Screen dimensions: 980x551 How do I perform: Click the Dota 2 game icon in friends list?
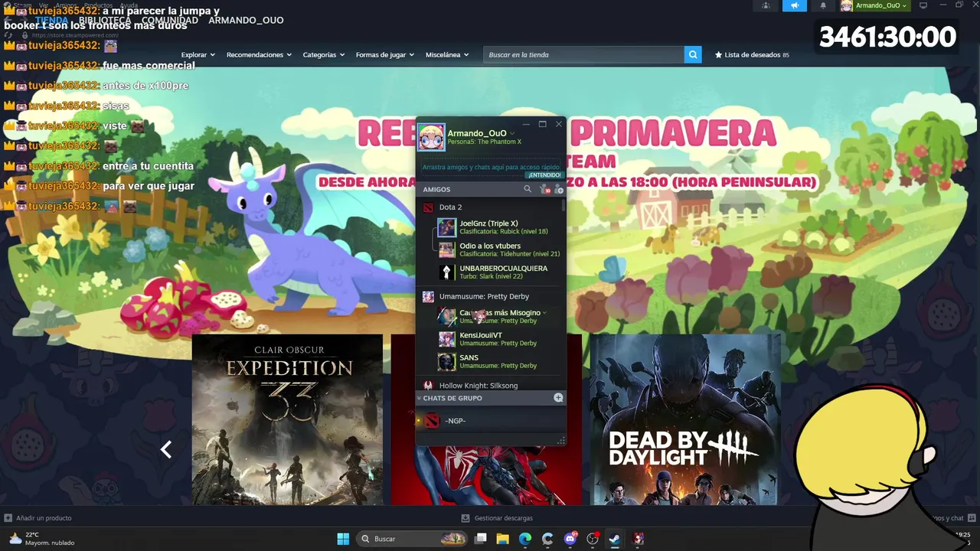click(x=428, y=207)
